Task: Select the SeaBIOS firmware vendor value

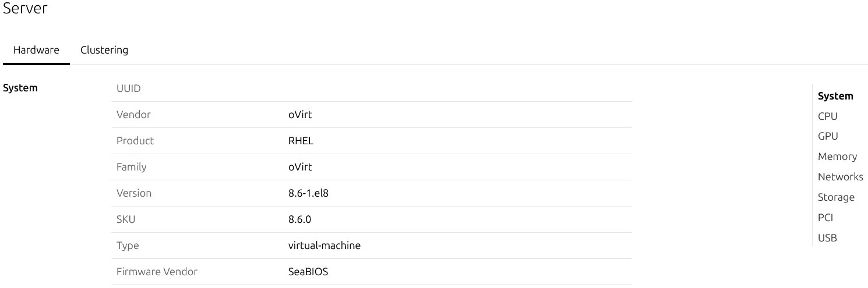Action: [x=308, y=272]
